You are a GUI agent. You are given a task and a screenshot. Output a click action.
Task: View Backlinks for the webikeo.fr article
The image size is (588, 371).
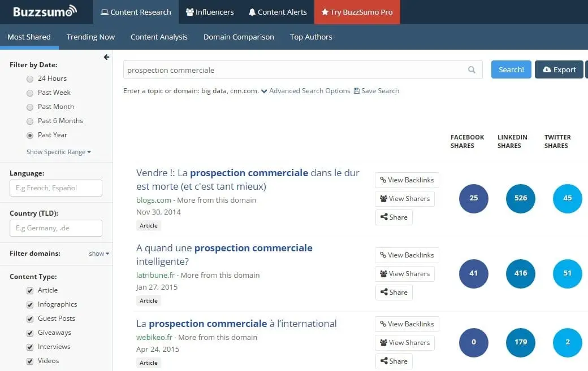407,324
